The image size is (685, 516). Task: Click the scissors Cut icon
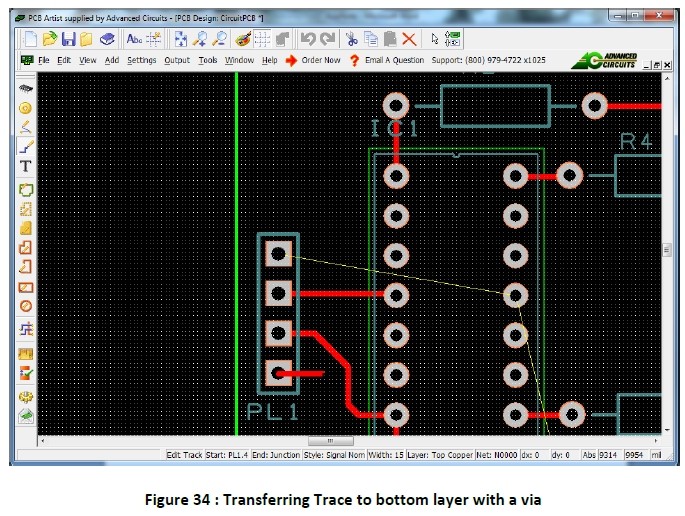(x=352, y=39)
